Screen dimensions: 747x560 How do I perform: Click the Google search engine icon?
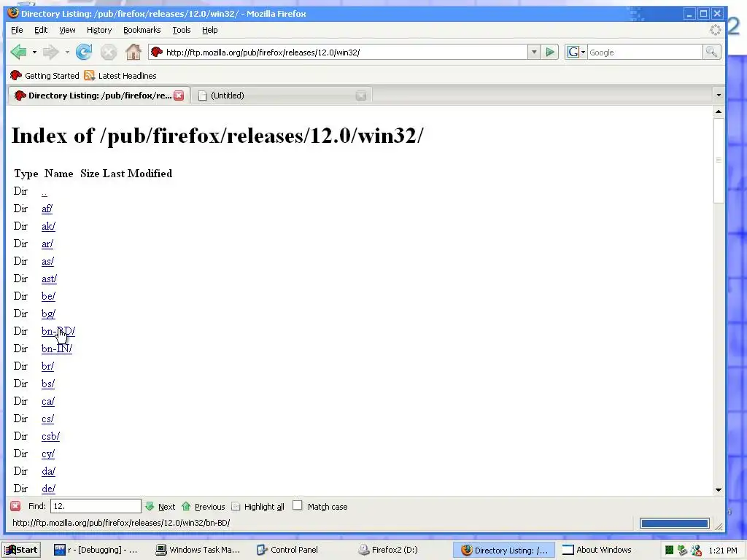(x=573, y=52)
